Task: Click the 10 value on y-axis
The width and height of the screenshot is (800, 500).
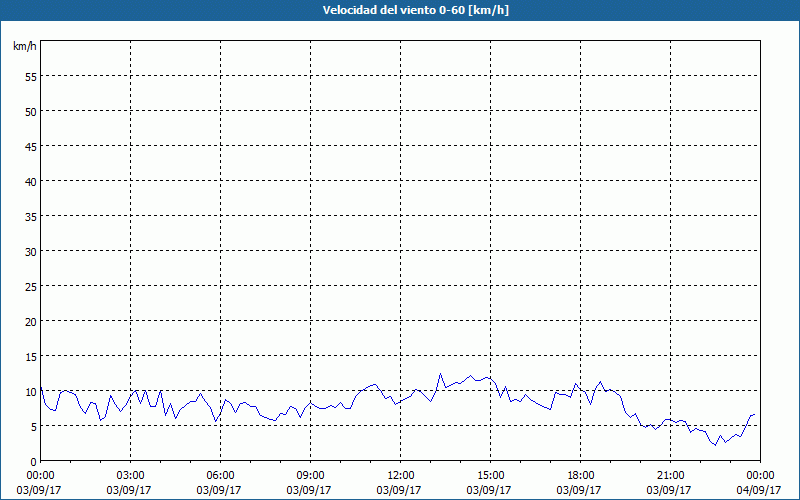Action: [31, 392]
